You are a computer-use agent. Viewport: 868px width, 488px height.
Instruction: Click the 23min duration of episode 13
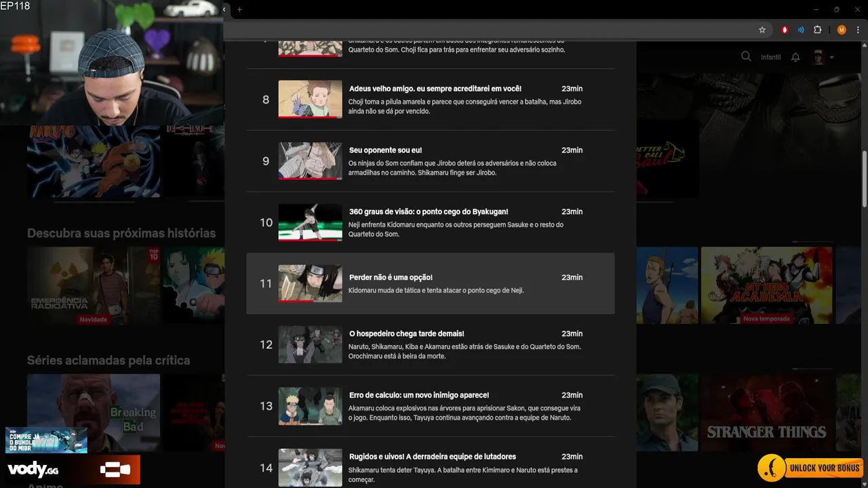coord(572,396)
